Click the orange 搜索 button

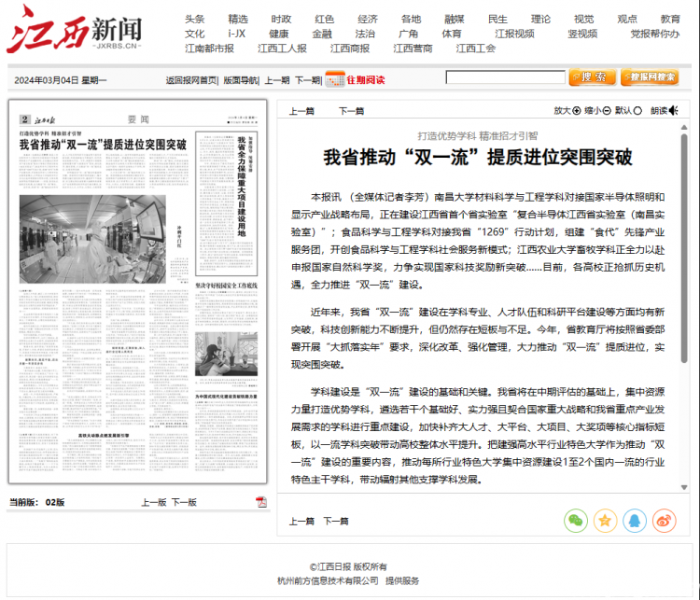point(592,77)
